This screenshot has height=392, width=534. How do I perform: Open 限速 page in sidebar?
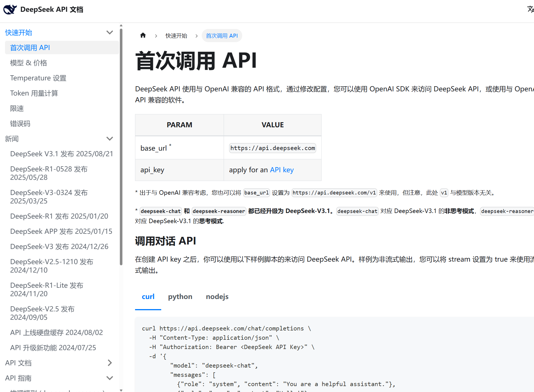pos(62,108)
